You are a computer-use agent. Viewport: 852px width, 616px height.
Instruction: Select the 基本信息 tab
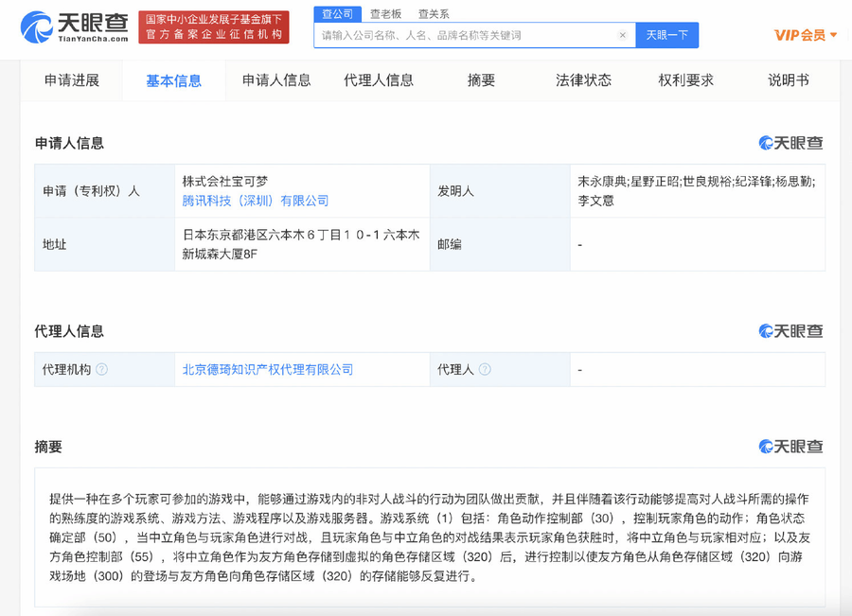pos(175,81)
